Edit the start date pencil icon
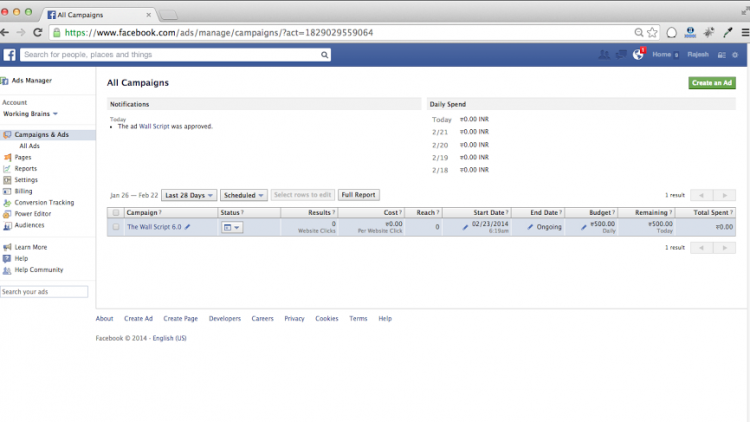This screenshot has width=750, height=422. 465,227
